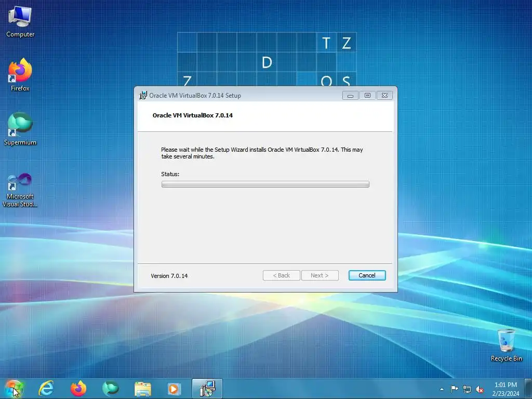Open the Windows Start menu orb
Image resolution: width=532 pixels, height=399 pixels.
click(x=14, y=389)
